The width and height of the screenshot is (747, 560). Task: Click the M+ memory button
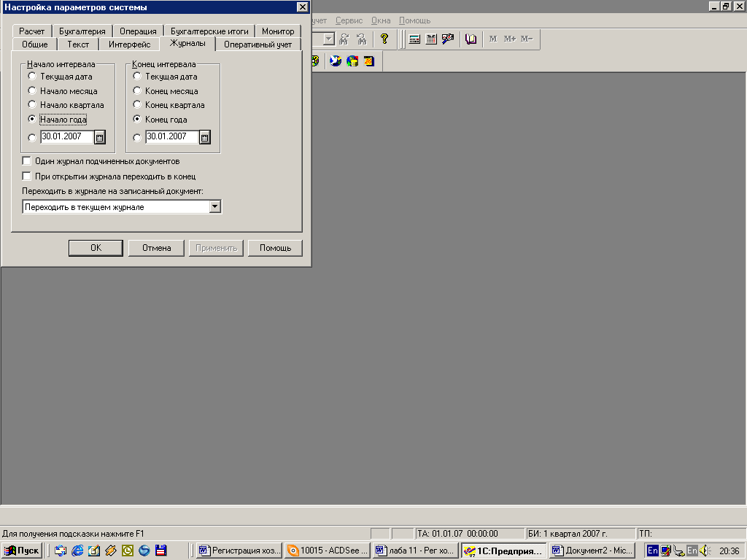point(510,39)
